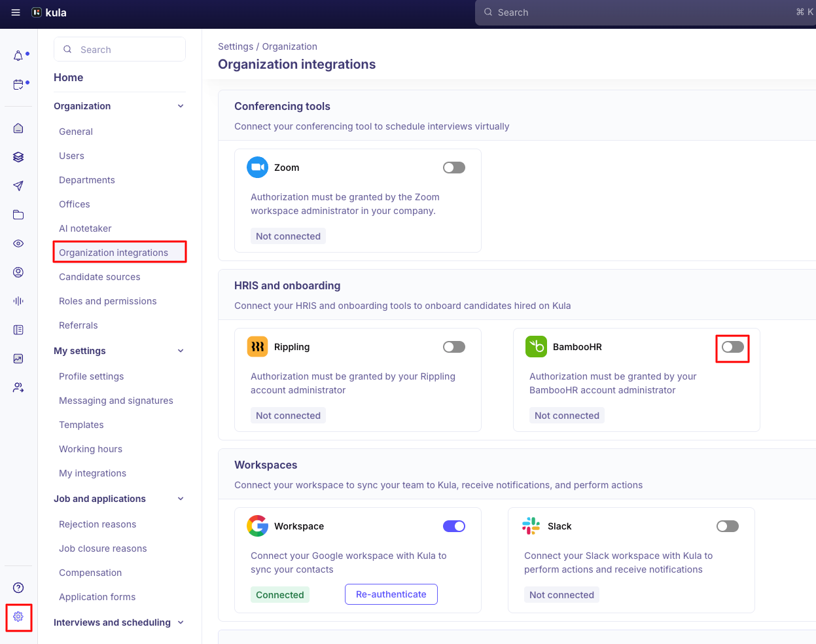
Task: Click the Re-authenticate button for Workspace
Action: coord(391,594)
